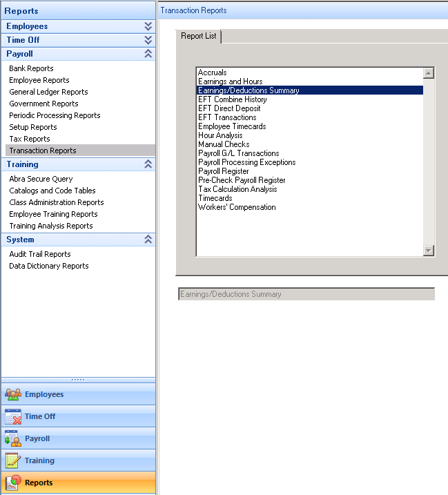Select Payroll Register in report list

pos(223,171)
